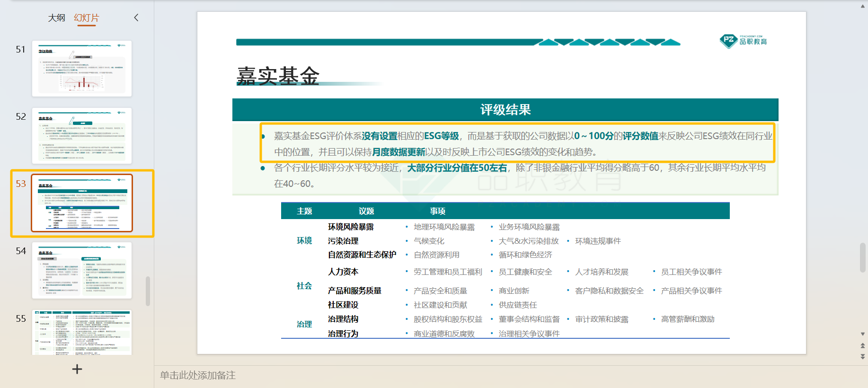Click the 员工相关争议事件 item
This screenshot has height=388, width=868.
point(691,272)
